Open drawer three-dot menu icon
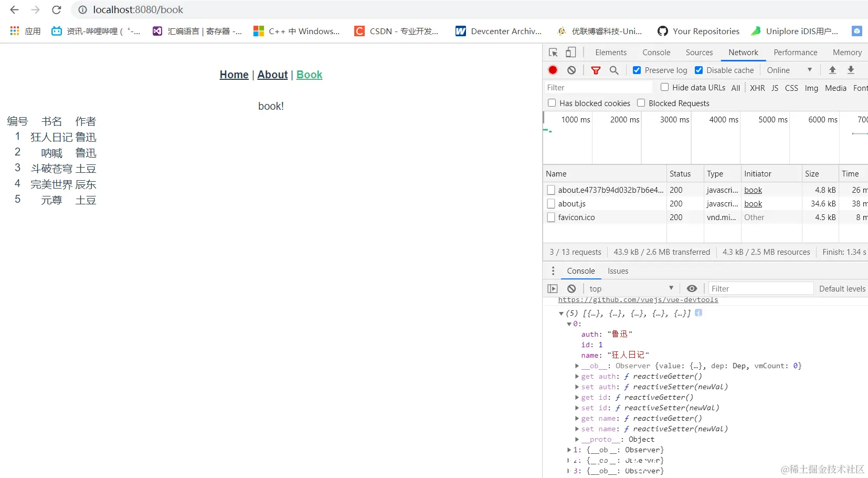 (x=553, y=271)
